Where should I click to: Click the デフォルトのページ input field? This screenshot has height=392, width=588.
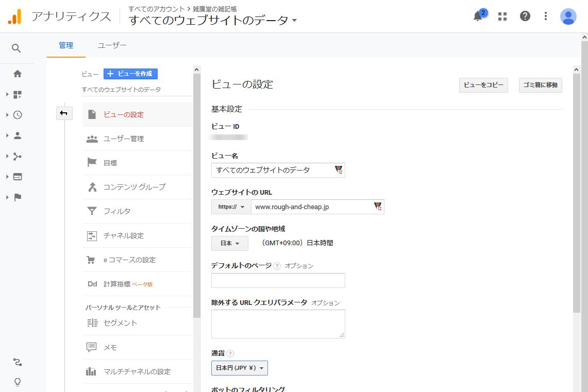(x=278, y=281)
